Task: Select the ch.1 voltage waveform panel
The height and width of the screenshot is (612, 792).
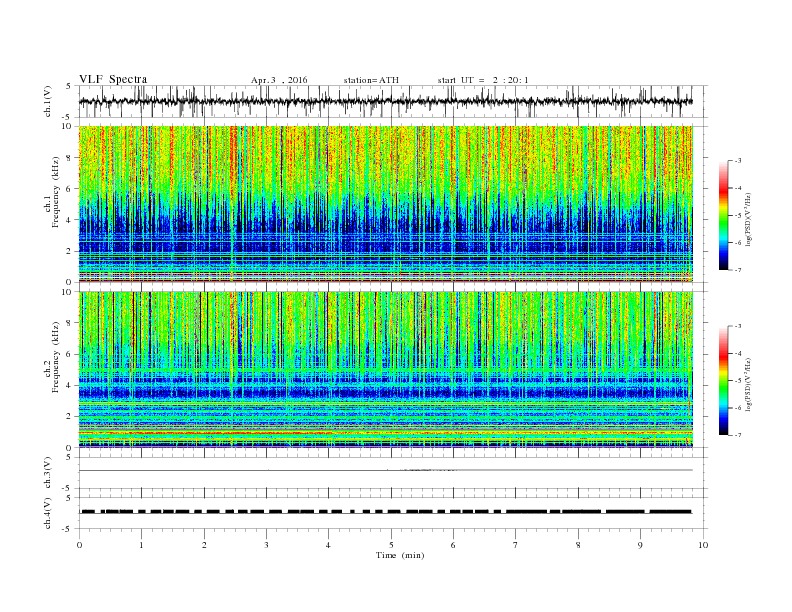Action: click(x=393, y=101)
